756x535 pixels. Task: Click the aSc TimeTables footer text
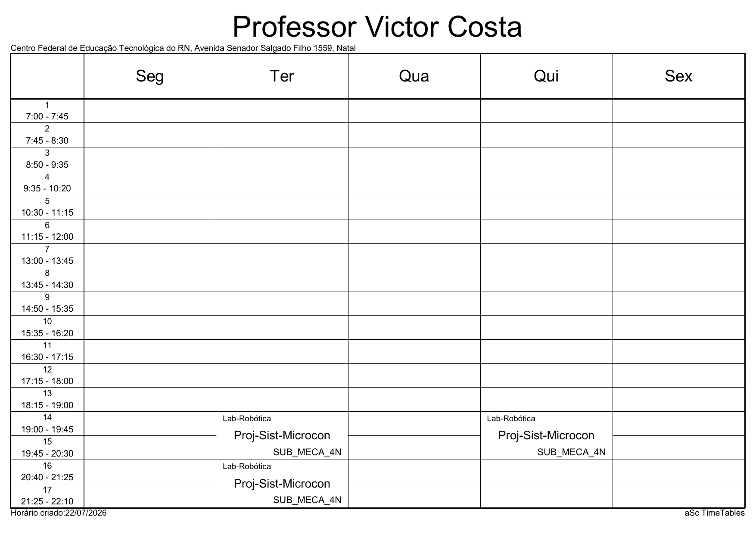click(714, 513)
